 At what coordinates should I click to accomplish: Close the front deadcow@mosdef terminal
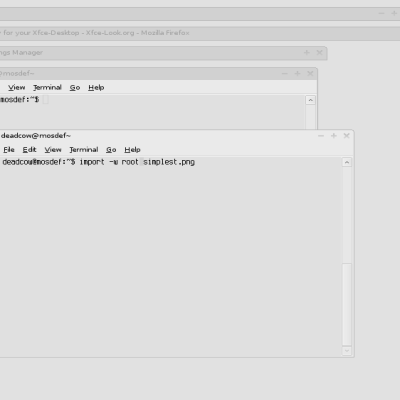tap(346, 136)
